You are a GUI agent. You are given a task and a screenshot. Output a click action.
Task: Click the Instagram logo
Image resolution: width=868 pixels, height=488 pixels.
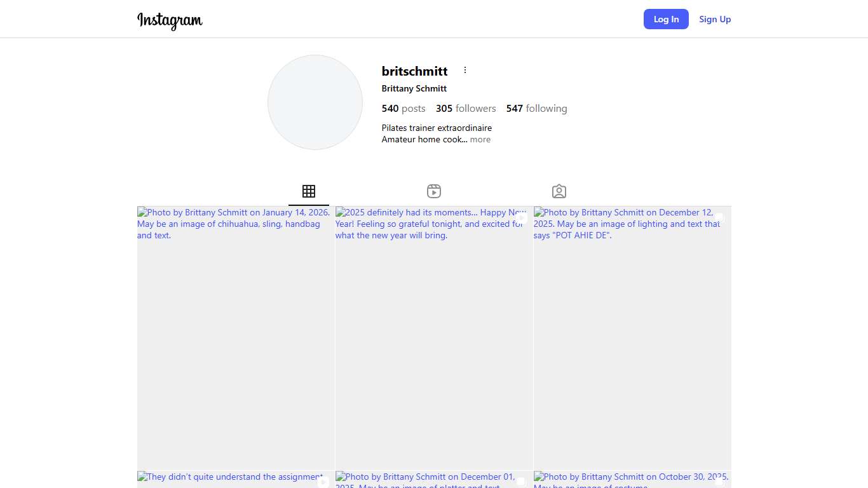coord(170,20)
